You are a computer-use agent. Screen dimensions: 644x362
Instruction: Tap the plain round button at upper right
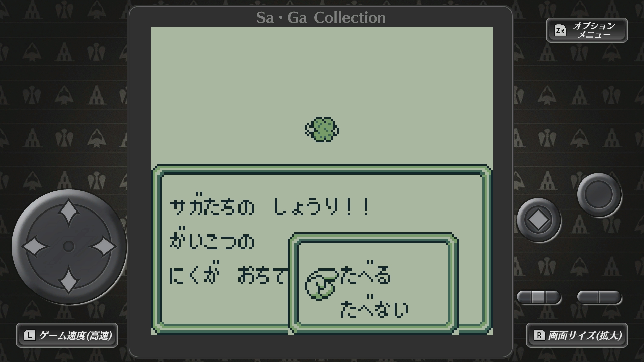599,195
